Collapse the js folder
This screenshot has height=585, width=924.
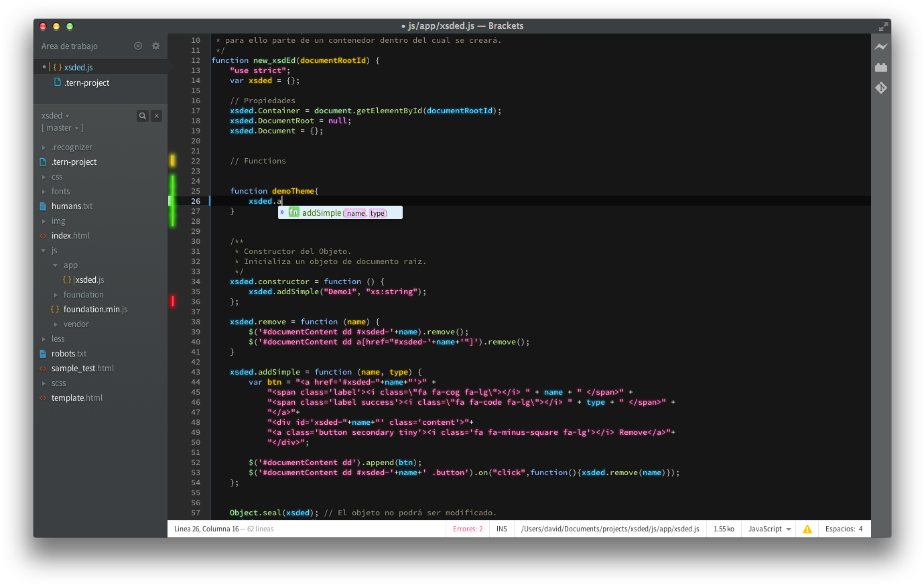(44, 251)
